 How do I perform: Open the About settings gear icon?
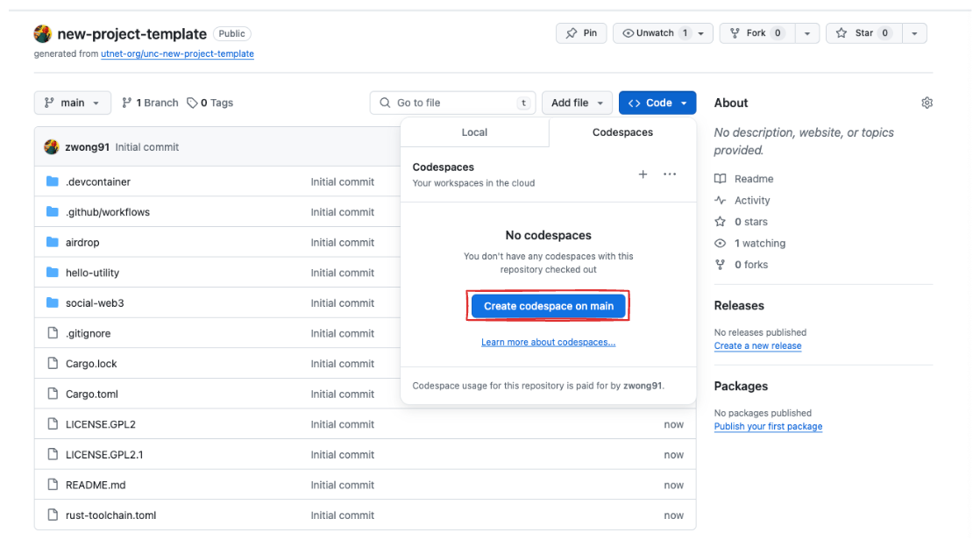(x=927, y=103)
